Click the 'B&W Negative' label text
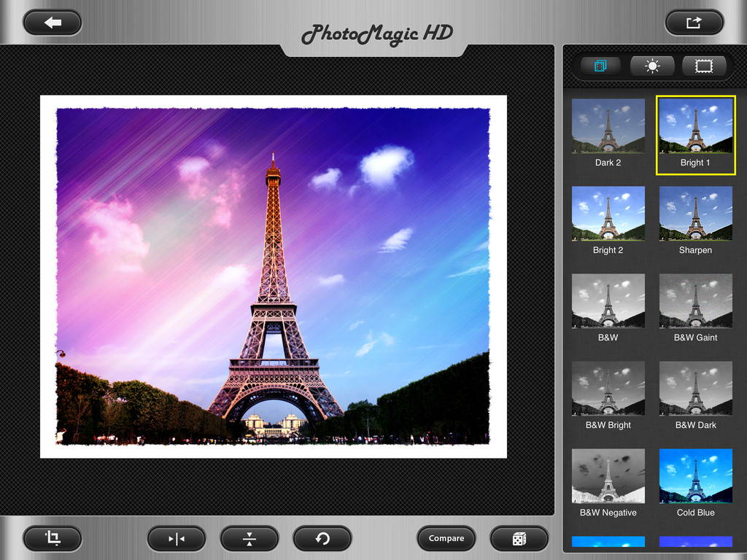 coord(608,513)
